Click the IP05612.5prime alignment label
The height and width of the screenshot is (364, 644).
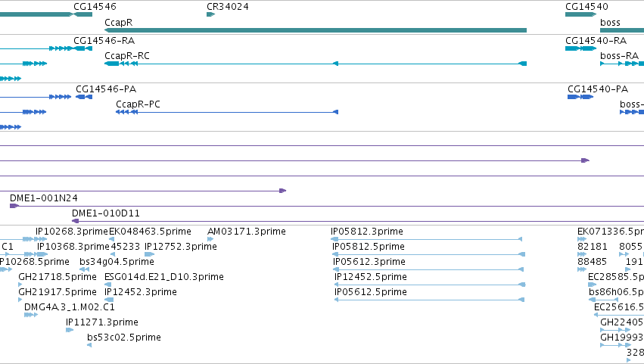coord(371,292)
